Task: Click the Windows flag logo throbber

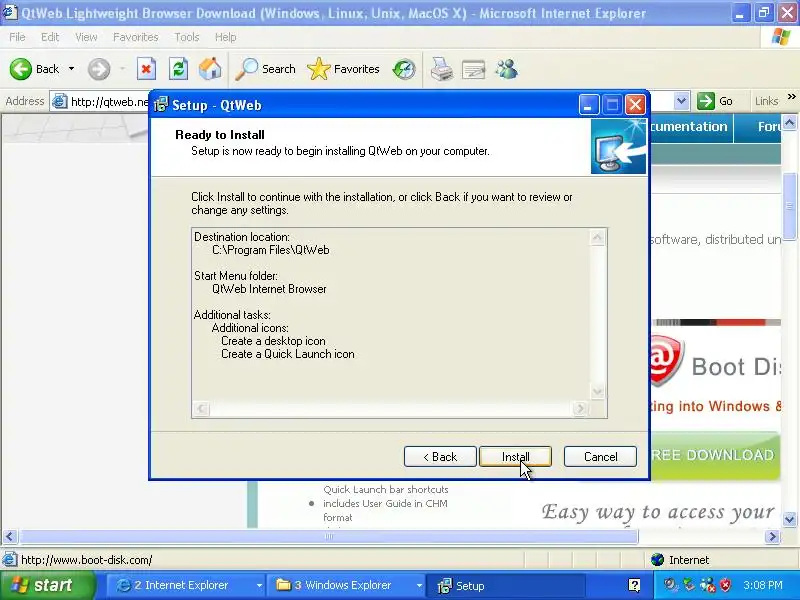Action: pos(781,37)
